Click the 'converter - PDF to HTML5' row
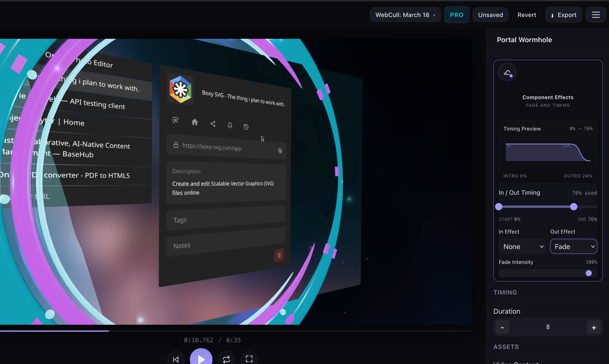 click(87, 175)
